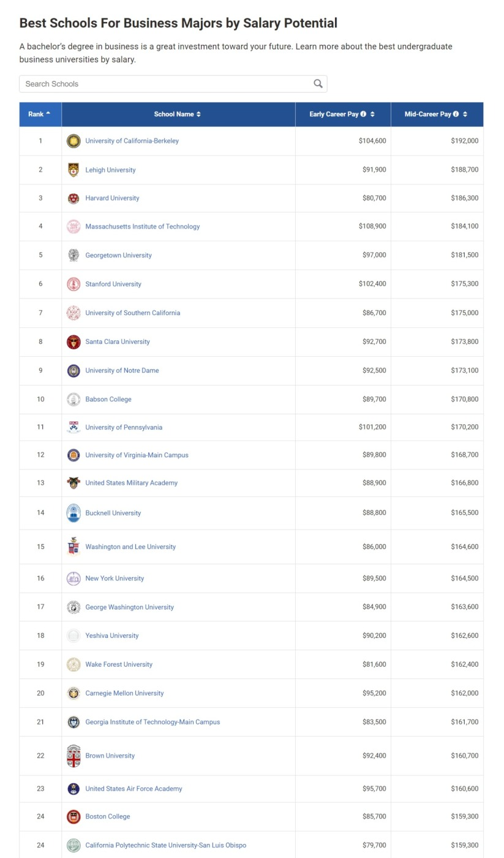Click the US Air Force Academy logo
Screen dimensions: 504x858
[x=73, y=789]
